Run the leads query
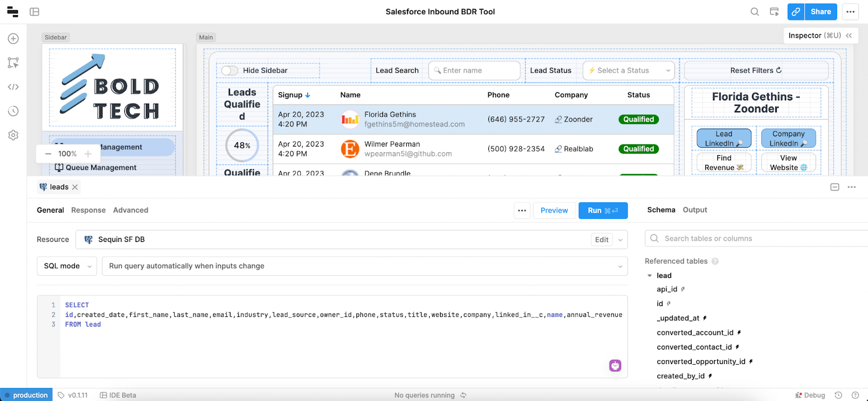The image size is (868, 401). (x=603, y=211)
